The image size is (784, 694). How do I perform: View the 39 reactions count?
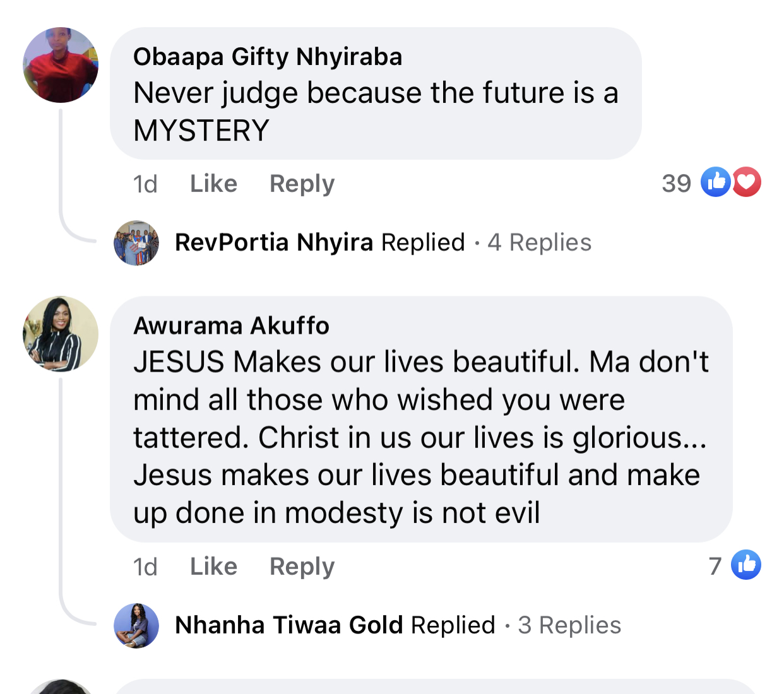676,184
